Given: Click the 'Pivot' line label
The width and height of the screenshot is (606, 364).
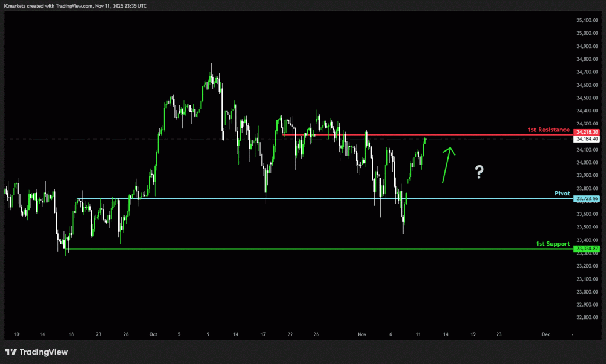Looking at the screenshot, I should 562,194.
